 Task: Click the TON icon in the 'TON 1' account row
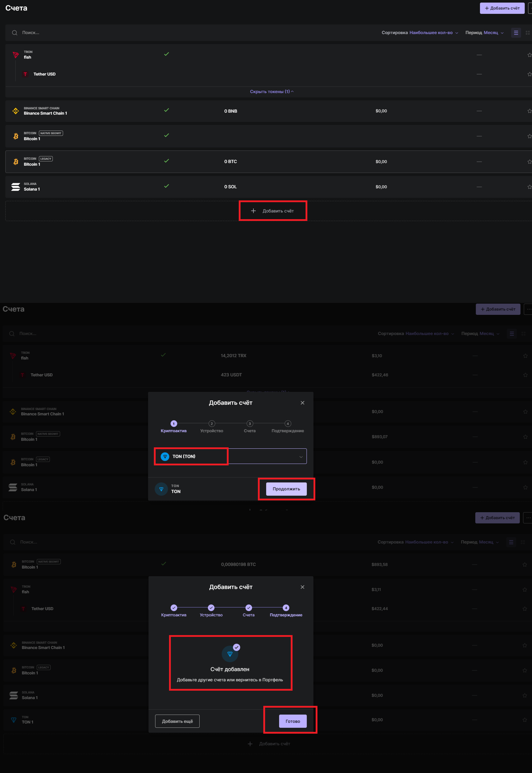(x=14, y=720)
